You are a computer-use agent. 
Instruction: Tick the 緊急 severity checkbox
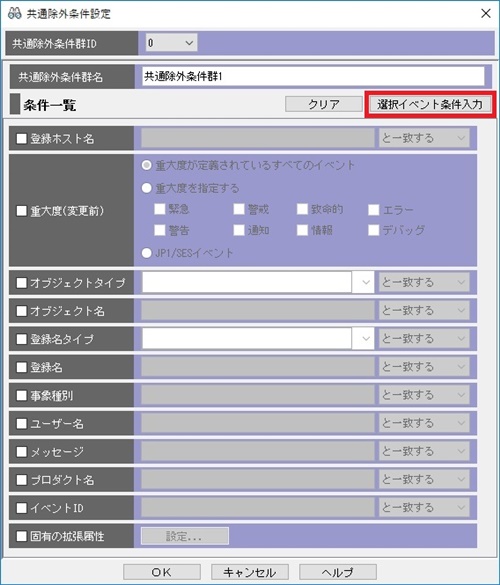point(160,209)
